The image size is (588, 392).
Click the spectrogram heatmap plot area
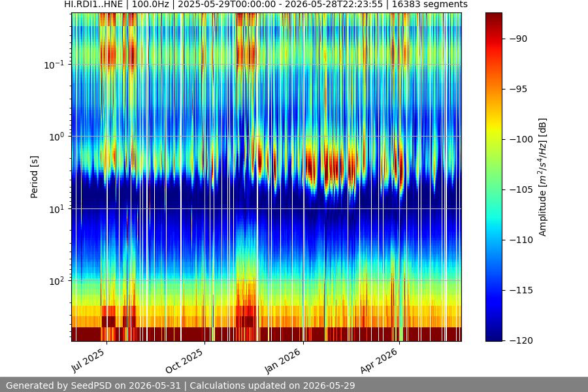coord(267,177)
